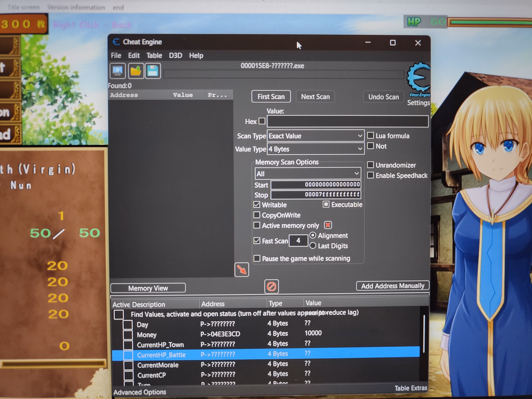Click the open process computer icon
Screen dimensions: 532x399
(x=118, y=71)
